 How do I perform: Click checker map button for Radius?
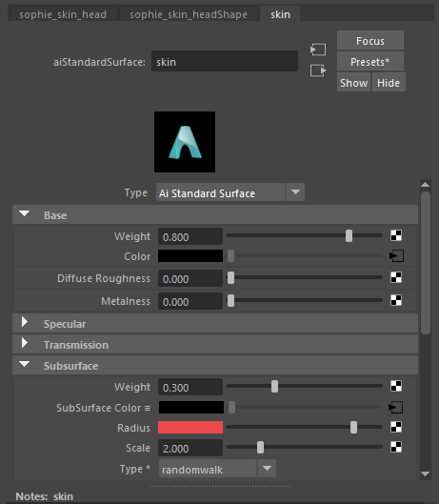(x=396, y=427)
